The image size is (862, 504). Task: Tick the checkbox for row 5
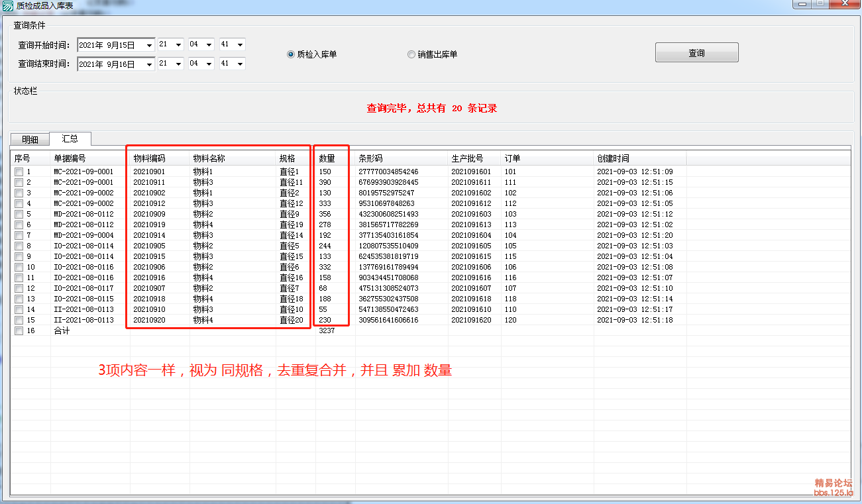point(19,215)
